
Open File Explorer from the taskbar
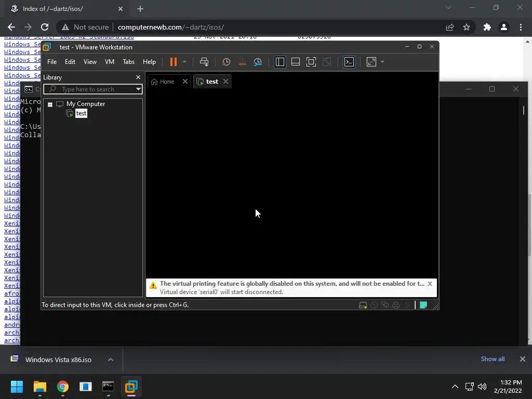[x=39, y=387]
